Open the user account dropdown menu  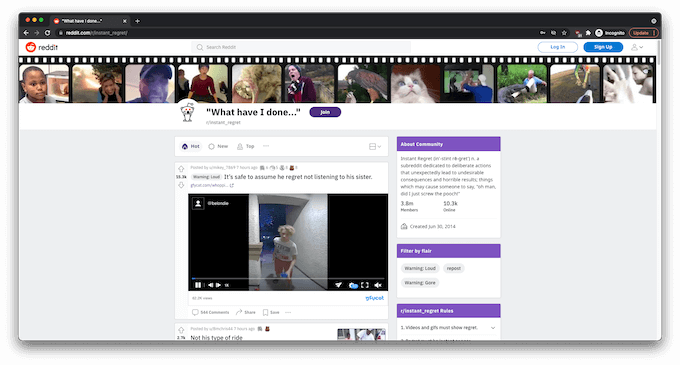click(x=637, y=47)
